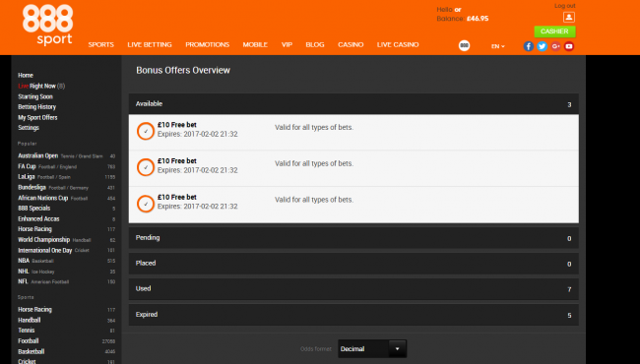Select the first £10 Free bet checkmark circle

tap(146, 131)
